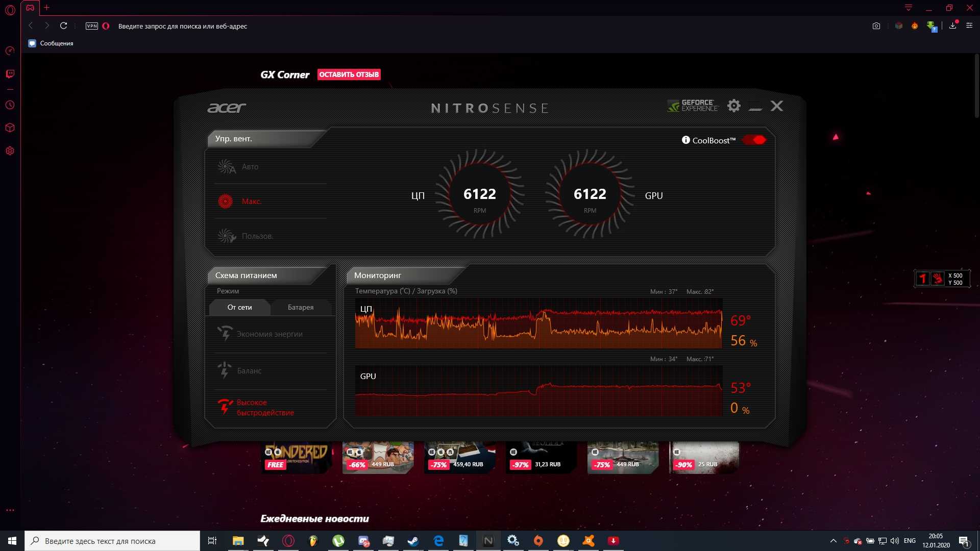980x551 pixels.
Task: Open NitroSense settings gear
Action: [x=734, y=106]
